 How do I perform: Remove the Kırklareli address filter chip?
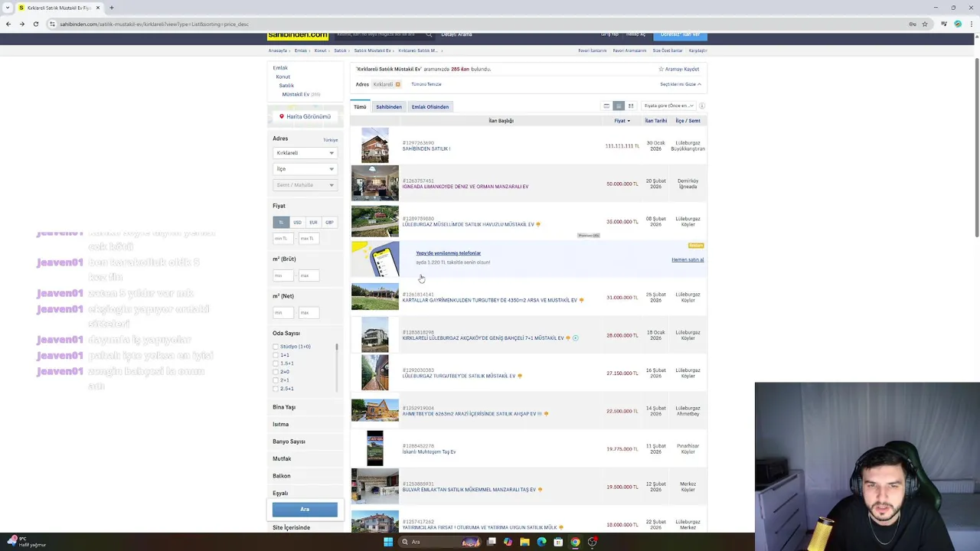tap(397, 84)
